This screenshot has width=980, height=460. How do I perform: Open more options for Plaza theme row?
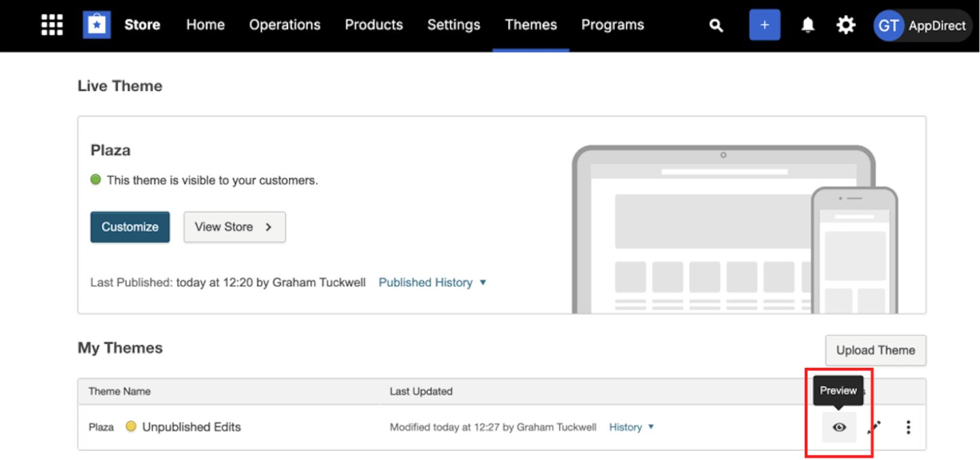(x=908, y=427)
